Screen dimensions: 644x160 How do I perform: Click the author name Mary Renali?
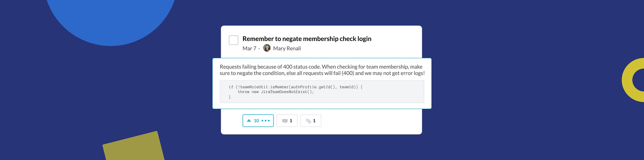tap(287, 48)
